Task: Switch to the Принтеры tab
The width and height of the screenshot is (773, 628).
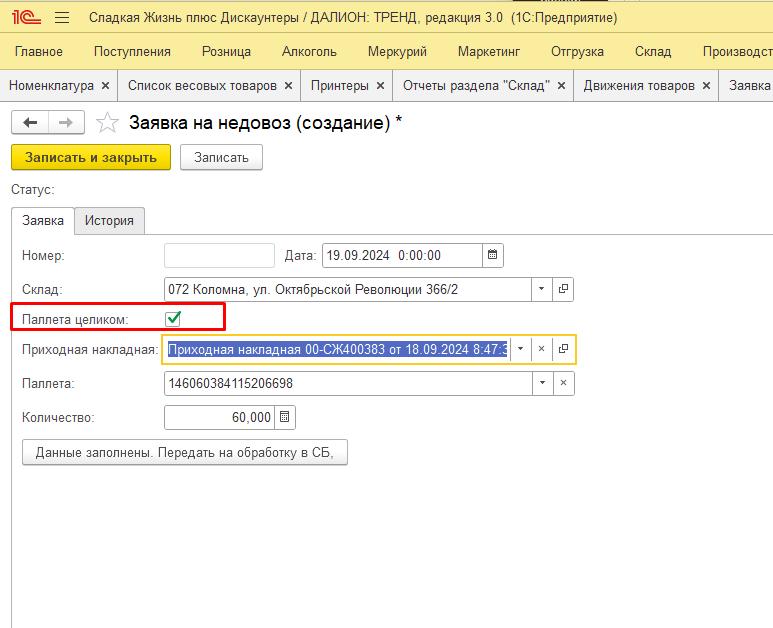Action: 340,86
